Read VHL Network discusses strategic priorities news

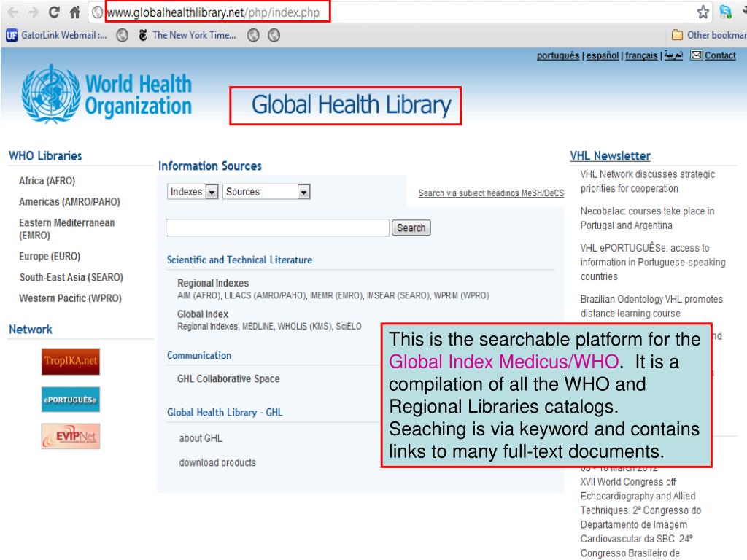pos(648,182)
